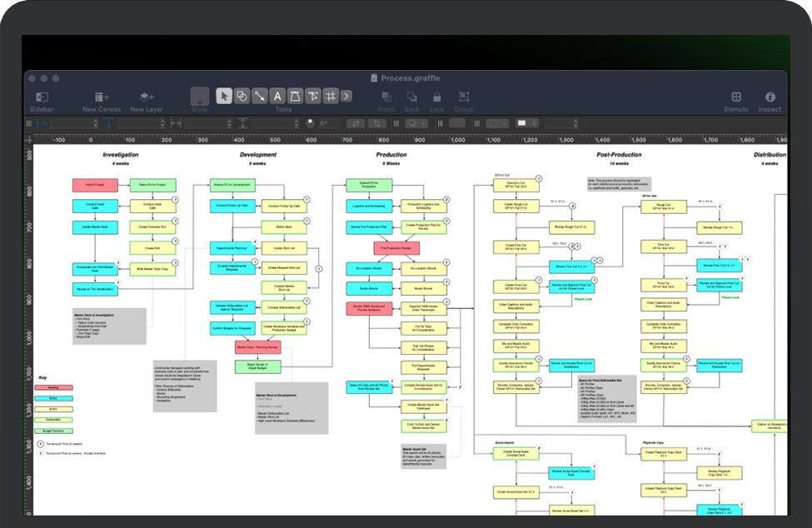
Task: Adjust the rotation angle dial
Action: (310, 123)
